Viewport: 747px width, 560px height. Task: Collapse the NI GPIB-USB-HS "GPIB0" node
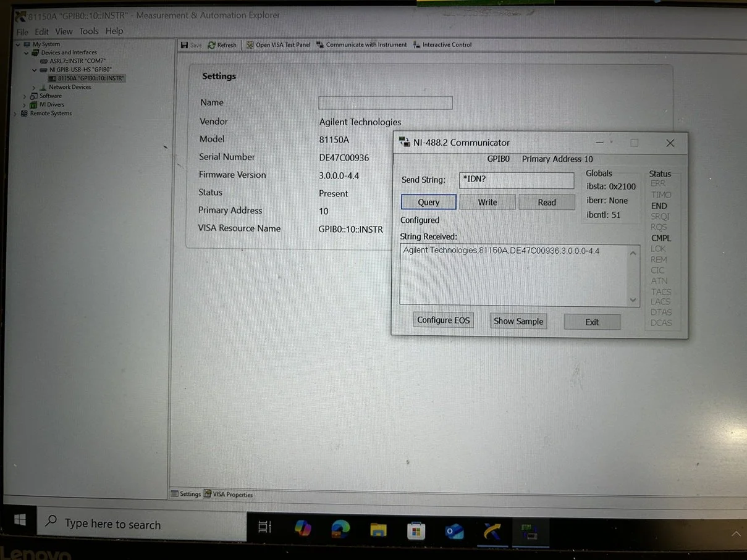click(x=35, y=70)
